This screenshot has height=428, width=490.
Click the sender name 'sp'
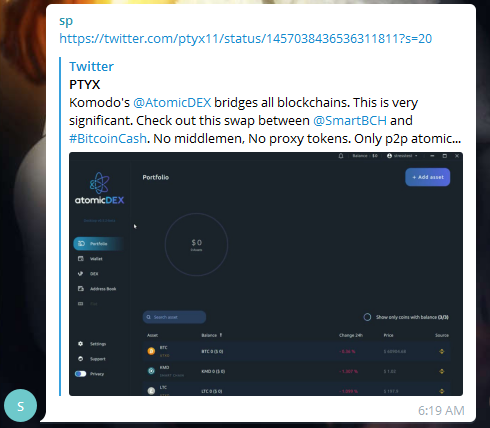coord(66,21)
